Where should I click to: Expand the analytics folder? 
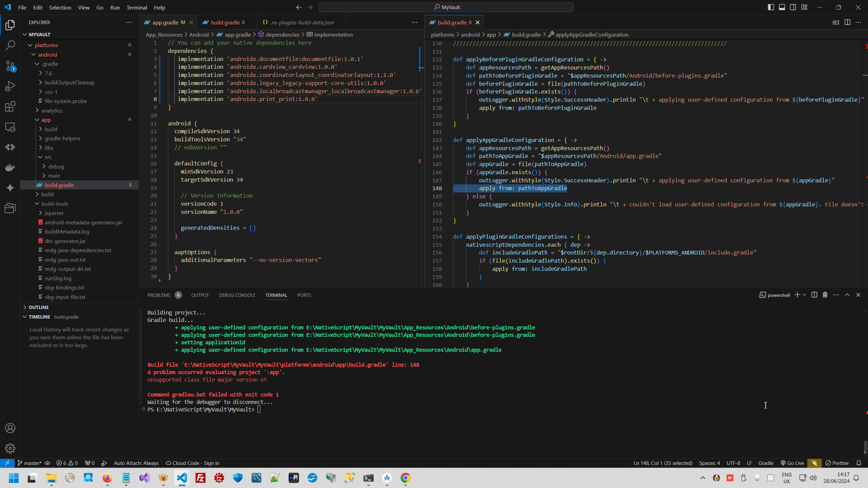tap(52, 110)
